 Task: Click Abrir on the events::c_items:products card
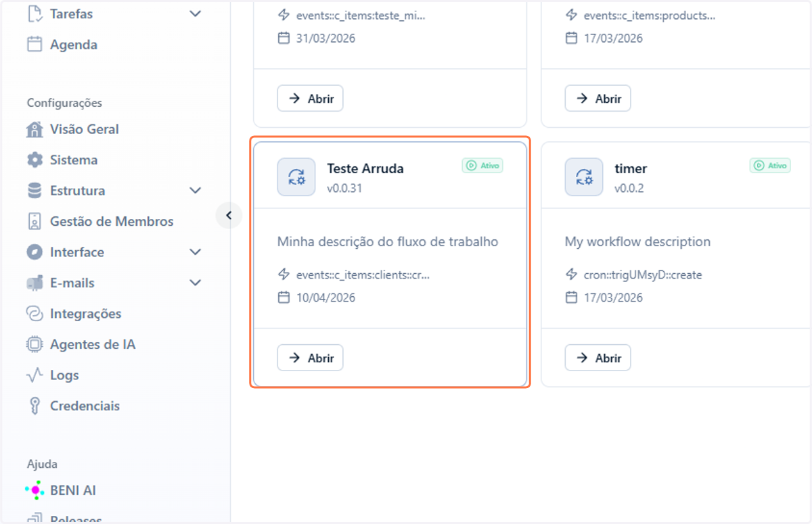597,99
